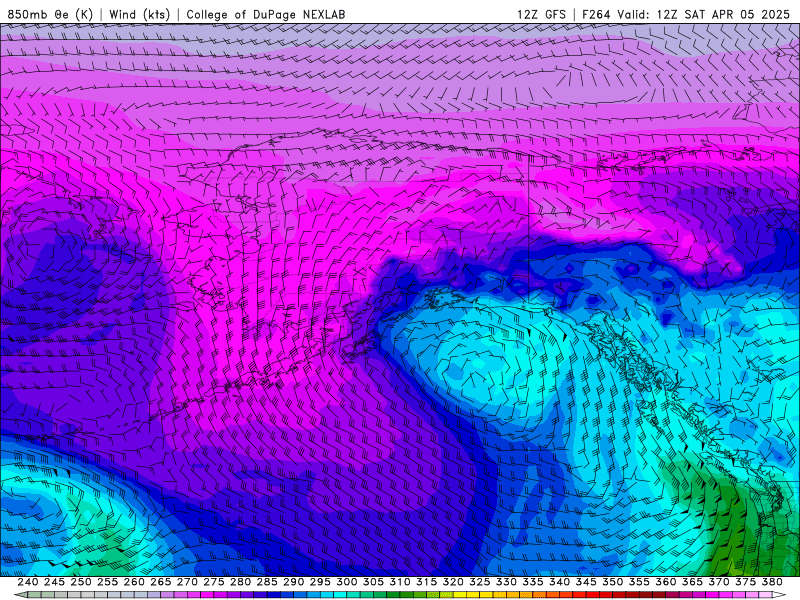Select the 315 colorbar label
800x600 pixels.
[427, 582]
